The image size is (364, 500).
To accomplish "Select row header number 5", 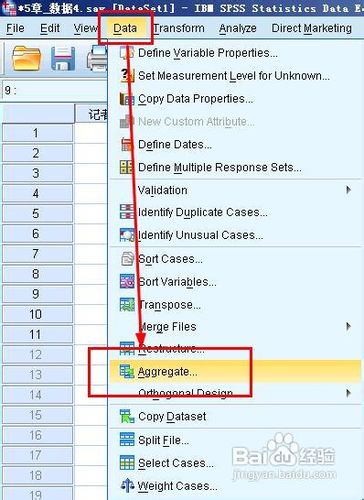I will tap(36, 213).
